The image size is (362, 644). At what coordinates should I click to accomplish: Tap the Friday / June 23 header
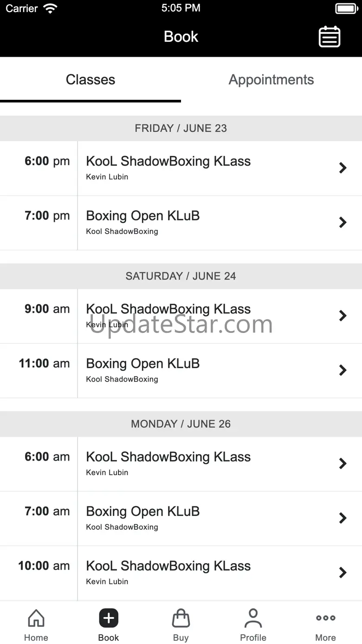click(181, 128)
